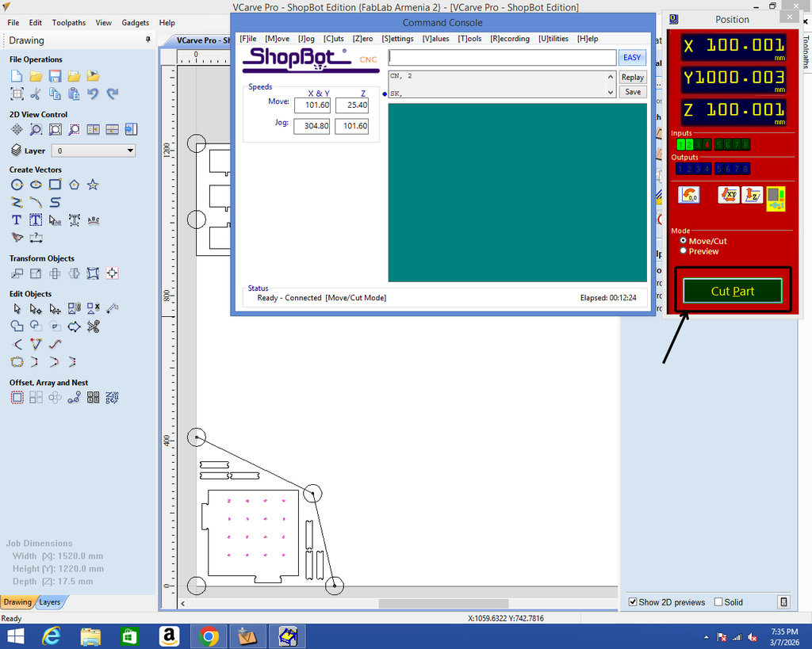Open Google Chrome from the taskbar
Image resolution: width=812 pixels, height=649 pixels.
209,636
